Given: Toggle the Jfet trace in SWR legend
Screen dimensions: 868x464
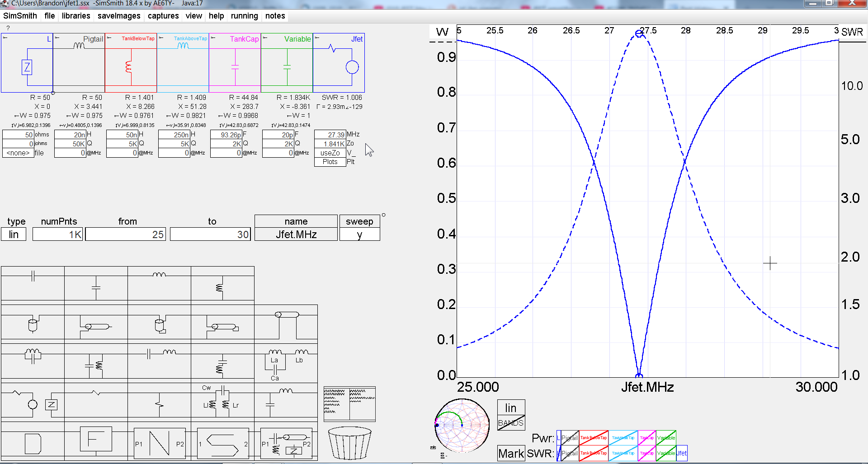Looking at the screenshot, I should pyautogui.click(x=682, y=453).
